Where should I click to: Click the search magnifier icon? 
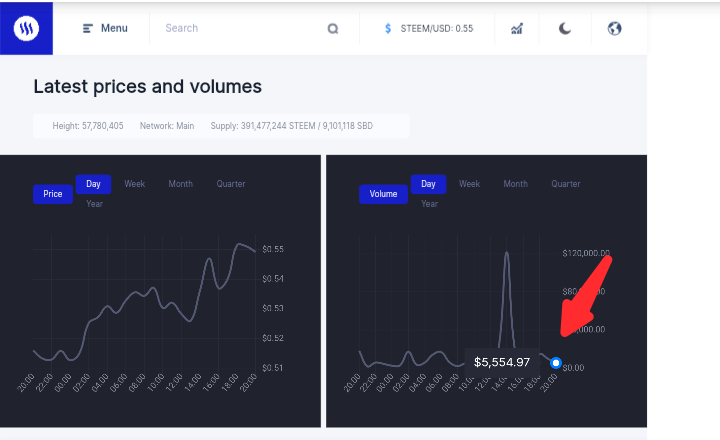coord(333,29)
